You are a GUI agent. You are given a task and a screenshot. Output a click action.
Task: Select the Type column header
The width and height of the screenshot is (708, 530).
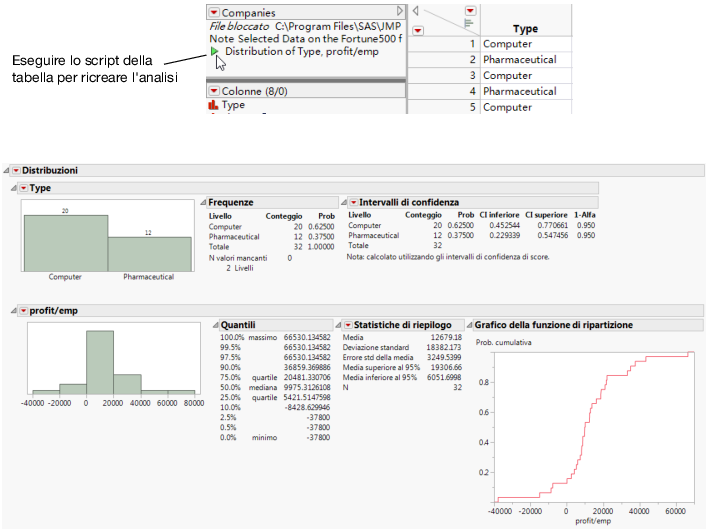(525, 29)
